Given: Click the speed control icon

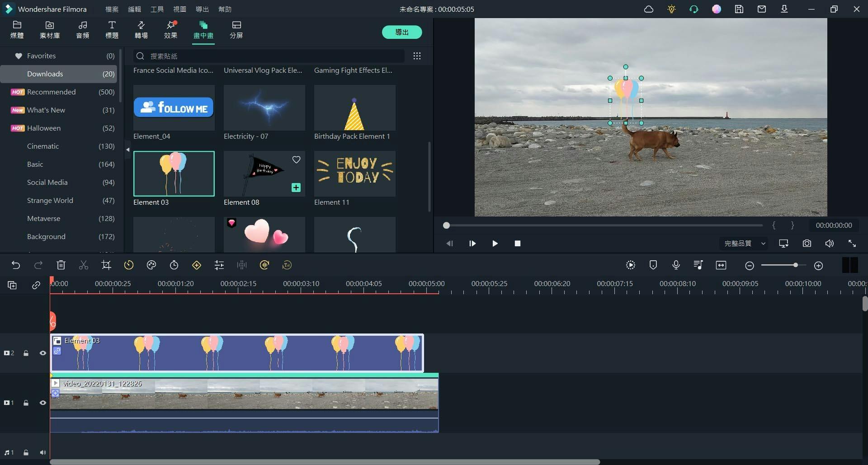Looking at the screenshot, I should [x=129, y=265].
